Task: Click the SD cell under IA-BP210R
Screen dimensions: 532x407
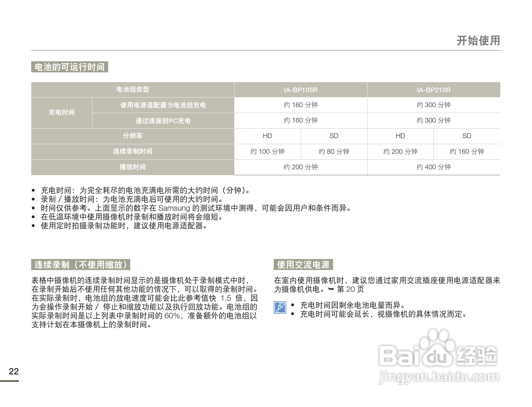Action: [x=467, y=136]
